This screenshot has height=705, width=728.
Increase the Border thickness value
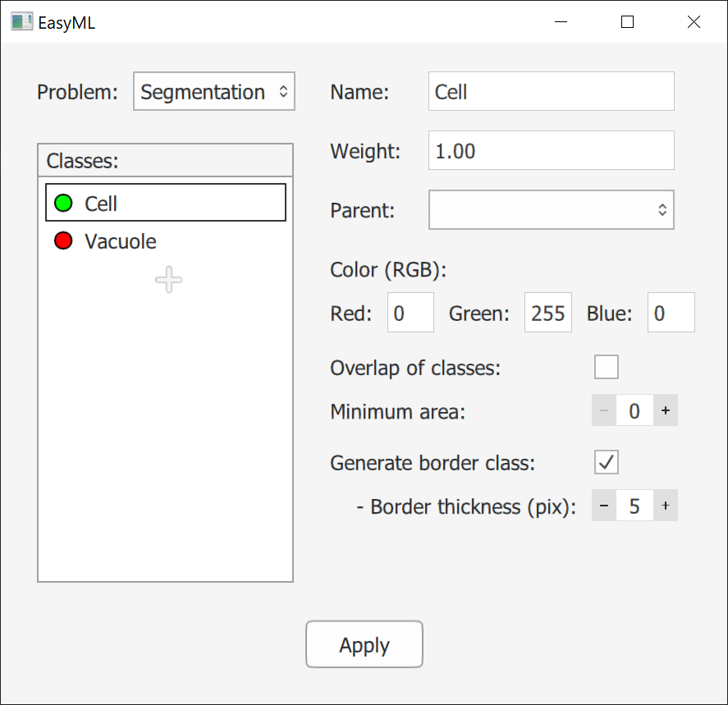[x=665, y=506]
